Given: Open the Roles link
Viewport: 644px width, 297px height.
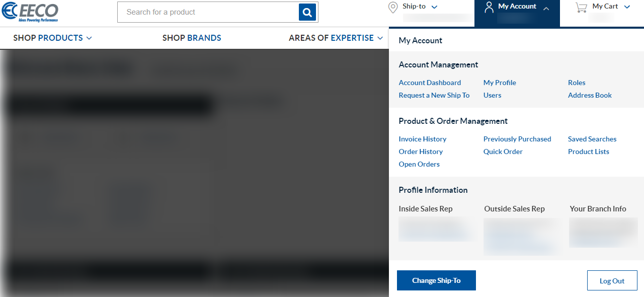Looking at the screenshot, I should pyautogui.click(x=577, y=83).
